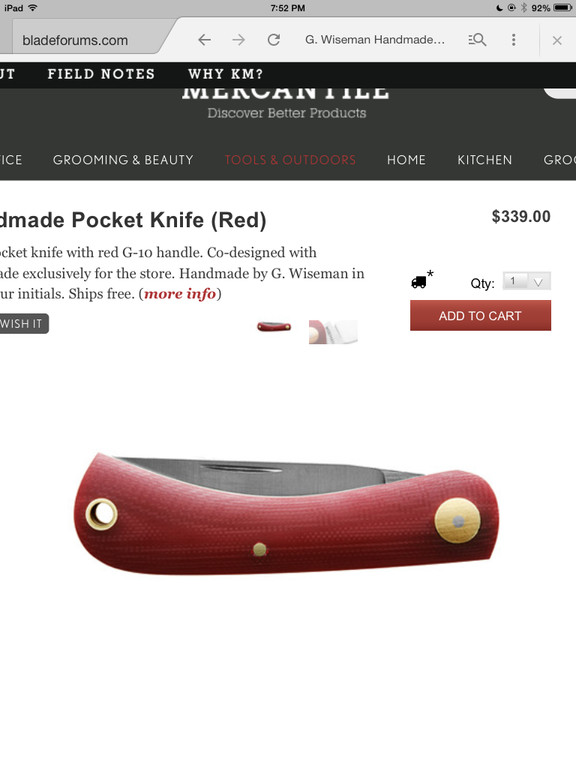Follow the more info link
The image size is (576, 768).
pyautogui.click(x=180, y=294)
